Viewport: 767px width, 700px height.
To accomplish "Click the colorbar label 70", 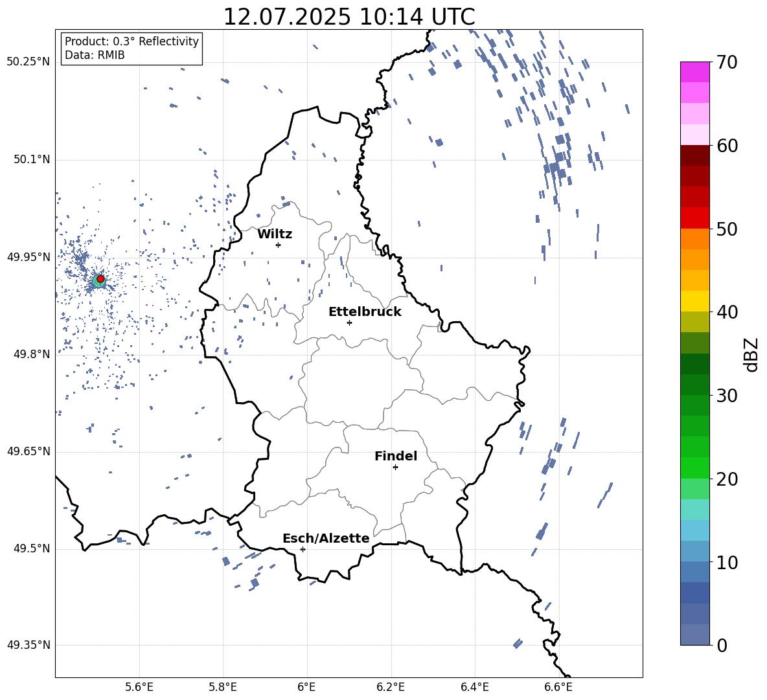I will click(727, 62).
